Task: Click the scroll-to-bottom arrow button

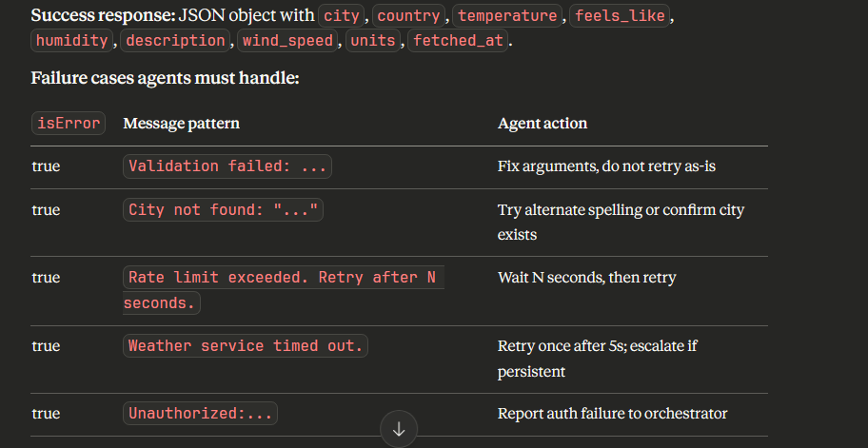Action: tap(399, 429)
